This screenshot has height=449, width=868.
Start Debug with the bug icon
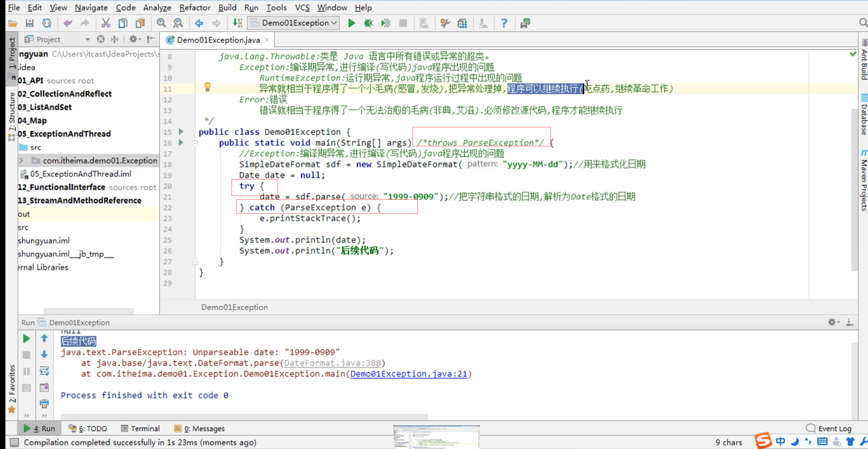tap(368, 23)
